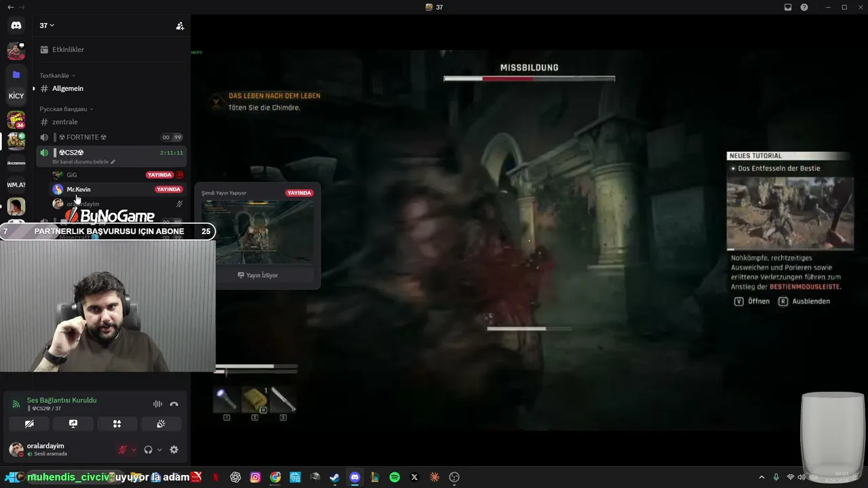The image size is (868, 488).
Task: Open Spotify from the taskbar
Action: pyautogui.click(x=395, y=477)
